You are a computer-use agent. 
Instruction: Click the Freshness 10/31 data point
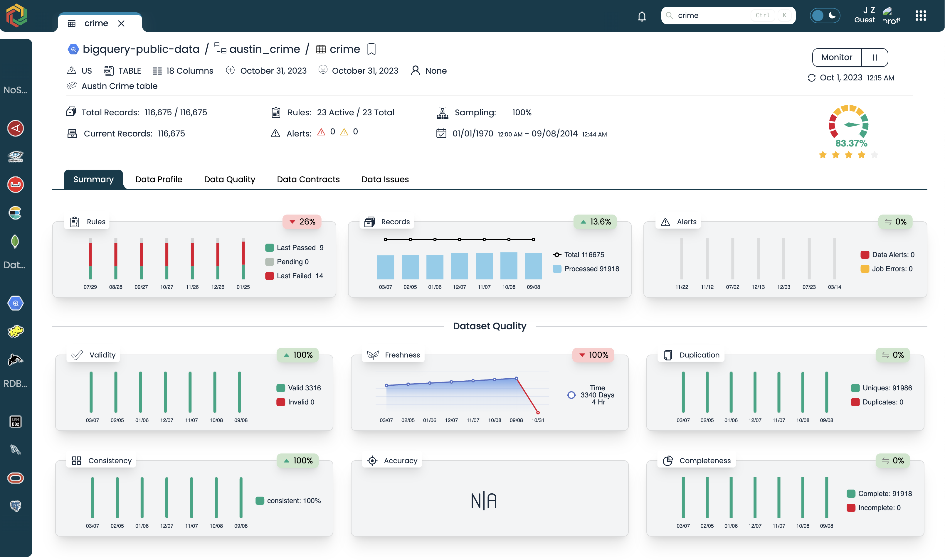[x=538, y=412]
